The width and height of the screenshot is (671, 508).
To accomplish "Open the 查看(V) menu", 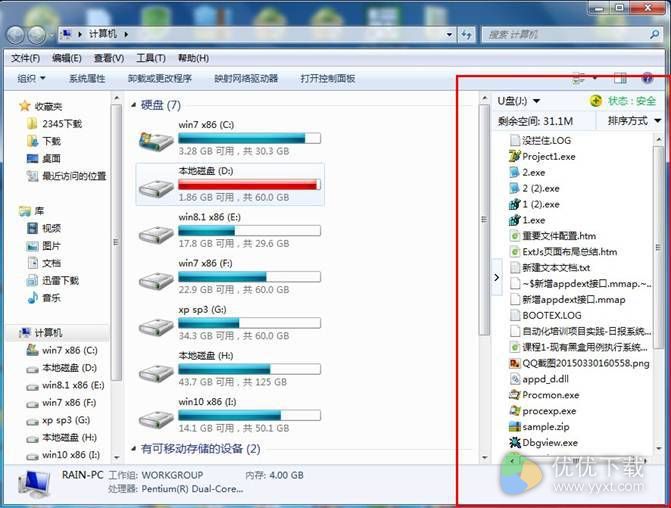I will pos(109,58).
